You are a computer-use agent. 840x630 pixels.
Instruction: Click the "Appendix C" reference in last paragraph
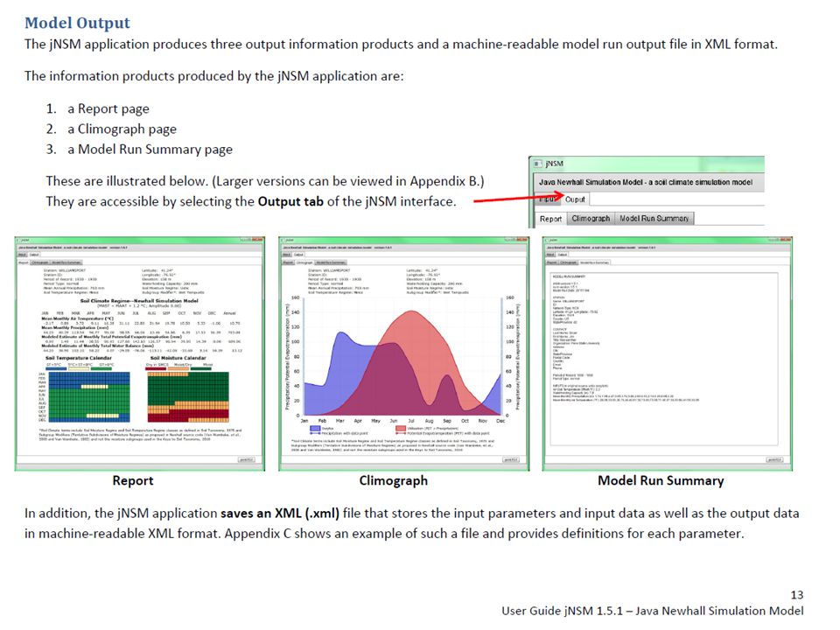[x=257, y=534]
